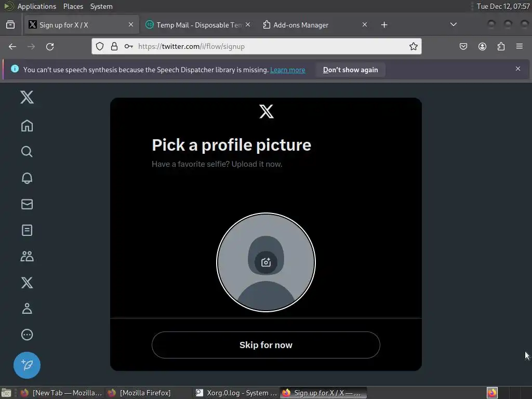Switch to Xorg.0.log taskbar window
The width and height of the screenshot is (532, 399).
tap(236, 393)
